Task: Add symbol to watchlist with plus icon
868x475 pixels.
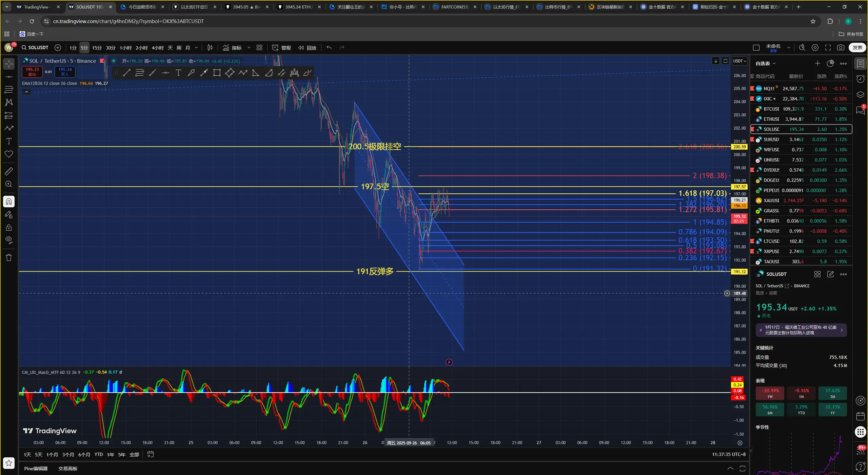Action: [x=817, y=63]
